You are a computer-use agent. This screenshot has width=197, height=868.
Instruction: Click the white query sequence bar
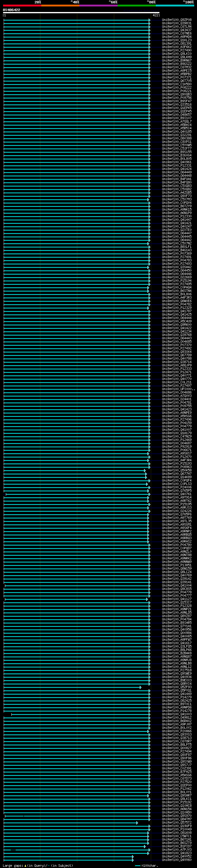click(x=81, y=12)
